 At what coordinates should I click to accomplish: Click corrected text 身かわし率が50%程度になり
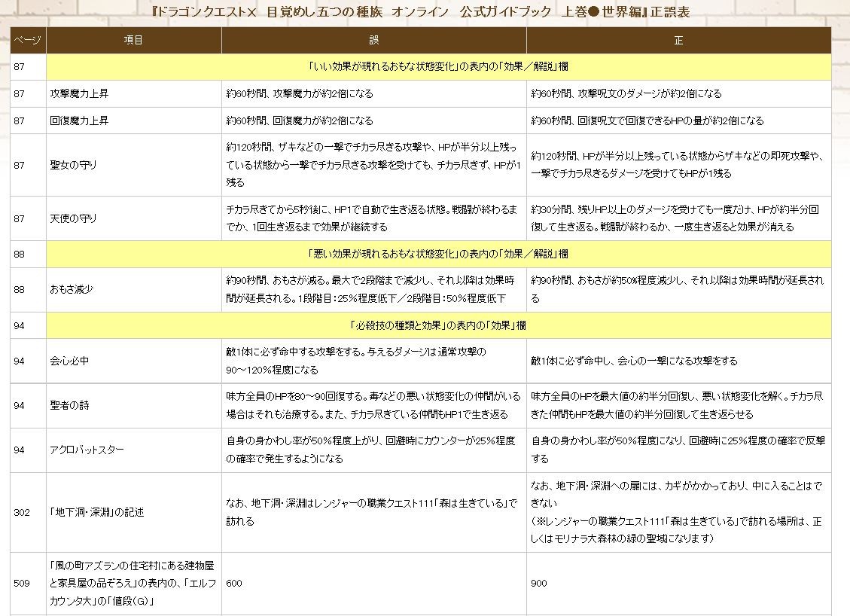pos(678,450)
